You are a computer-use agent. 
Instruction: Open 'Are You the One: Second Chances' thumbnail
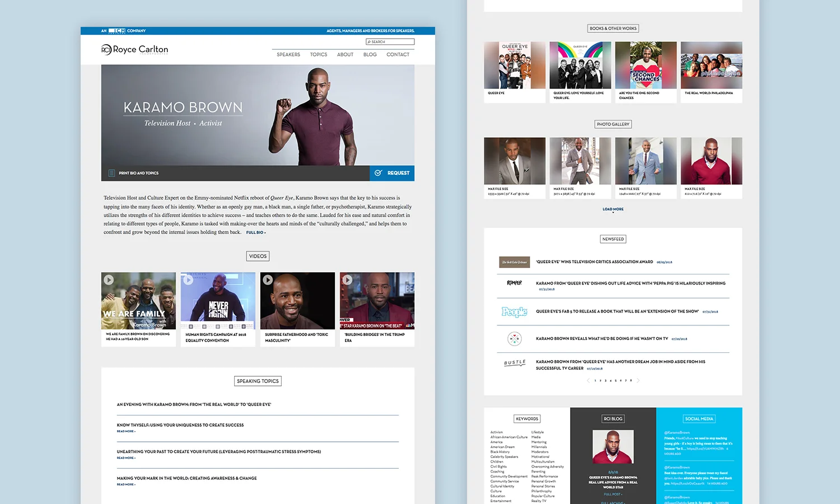[x=646, y=66]
